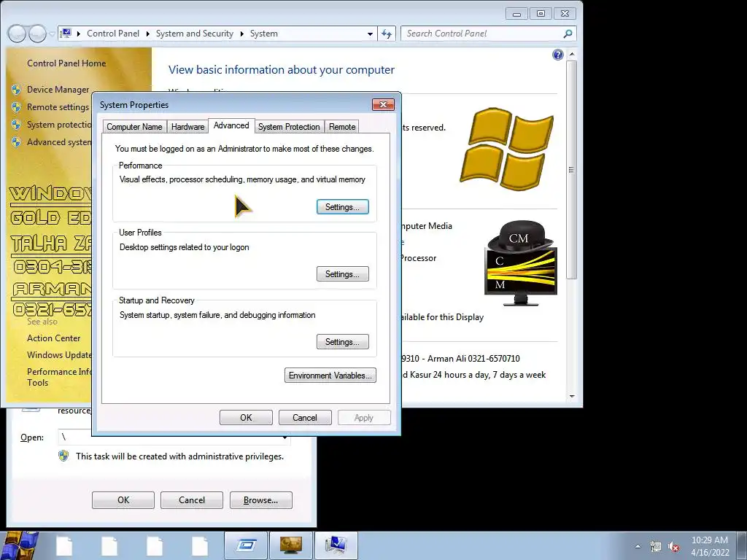Screen dimensions: 747x560
Task: Open System Protection tab
Action: (x=289, y=127)
